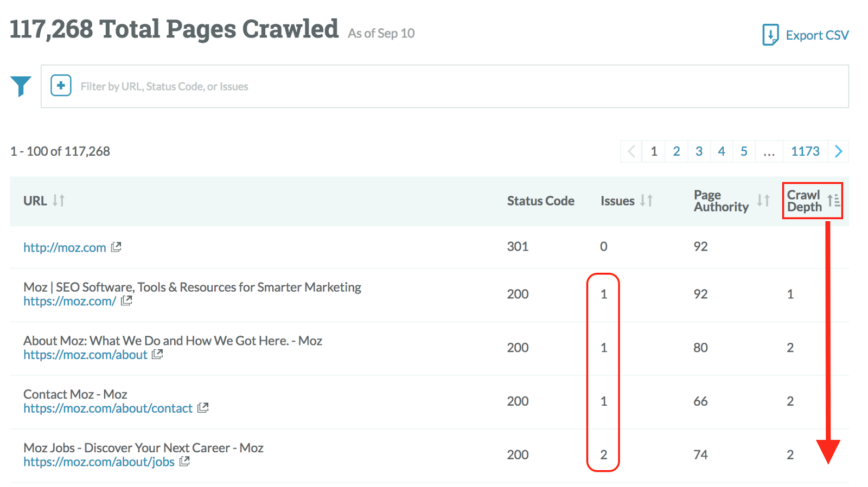Open external link icon beside https://moz.com/about/jobs

[185, 462]
